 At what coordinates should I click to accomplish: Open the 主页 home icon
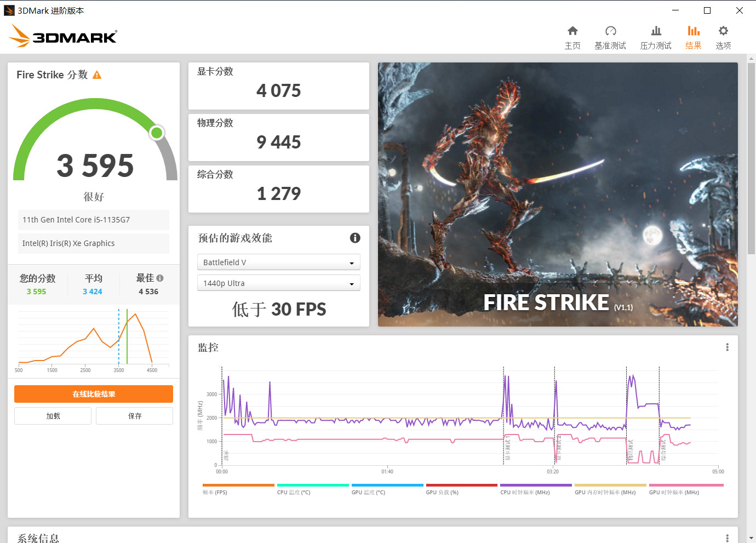[x=572, y=31]
